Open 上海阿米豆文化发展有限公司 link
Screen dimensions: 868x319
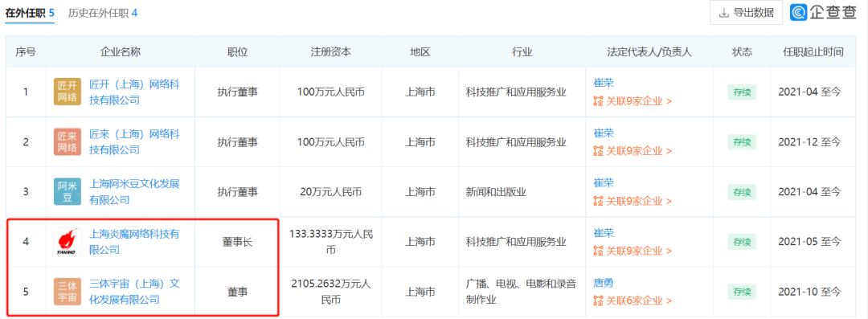click(134, 191)
